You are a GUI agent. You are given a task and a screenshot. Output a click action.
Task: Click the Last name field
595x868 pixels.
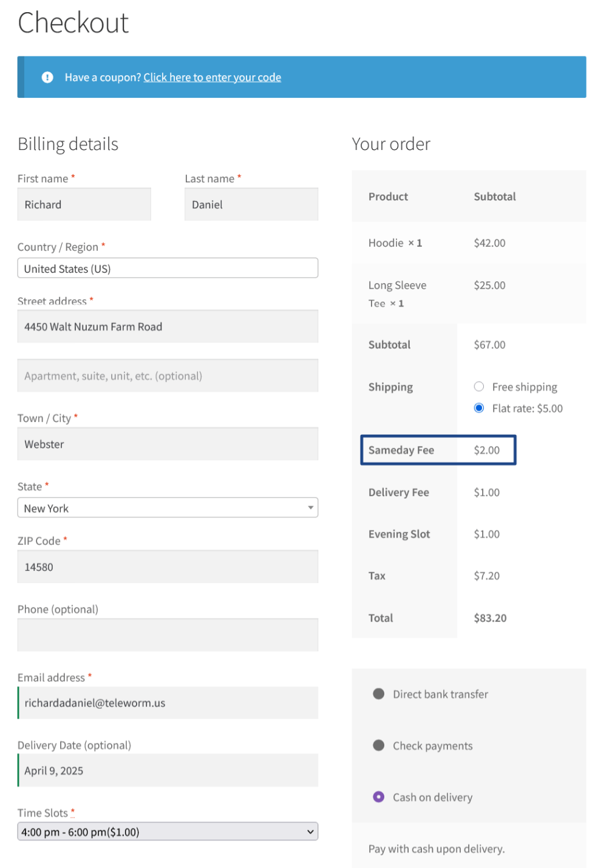tap(251, 205)
